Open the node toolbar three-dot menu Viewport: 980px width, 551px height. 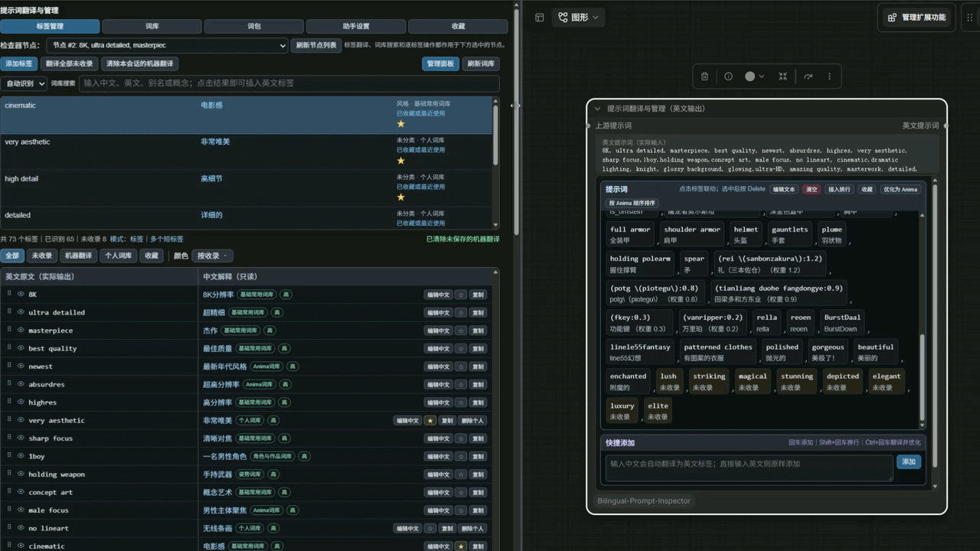[829, 77]
